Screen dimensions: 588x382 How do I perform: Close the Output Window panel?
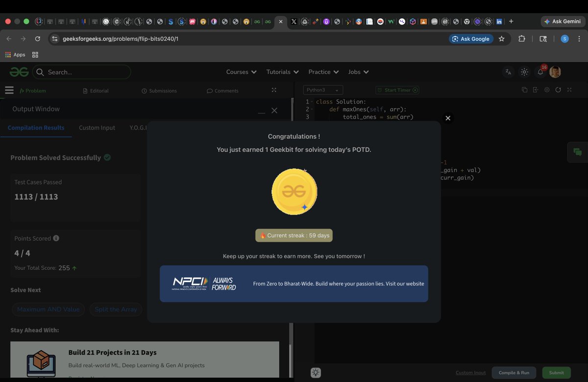pos(274,111)
